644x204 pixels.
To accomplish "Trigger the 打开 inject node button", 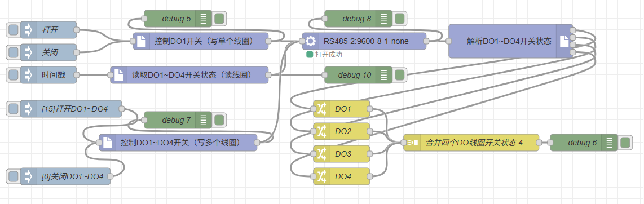I will click(x=14, y=30).
